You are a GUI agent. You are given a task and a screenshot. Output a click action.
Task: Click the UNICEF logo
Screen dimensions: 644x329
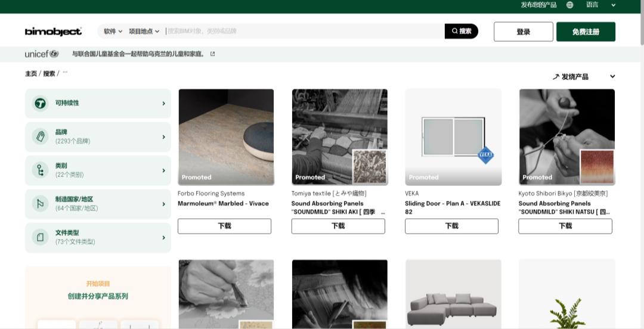pos(42,54)
